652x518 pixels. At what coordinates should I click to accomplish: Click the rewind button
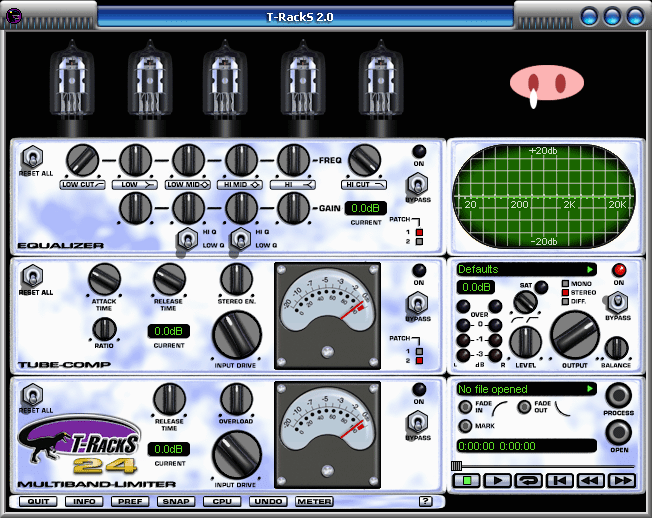point(590,481)
